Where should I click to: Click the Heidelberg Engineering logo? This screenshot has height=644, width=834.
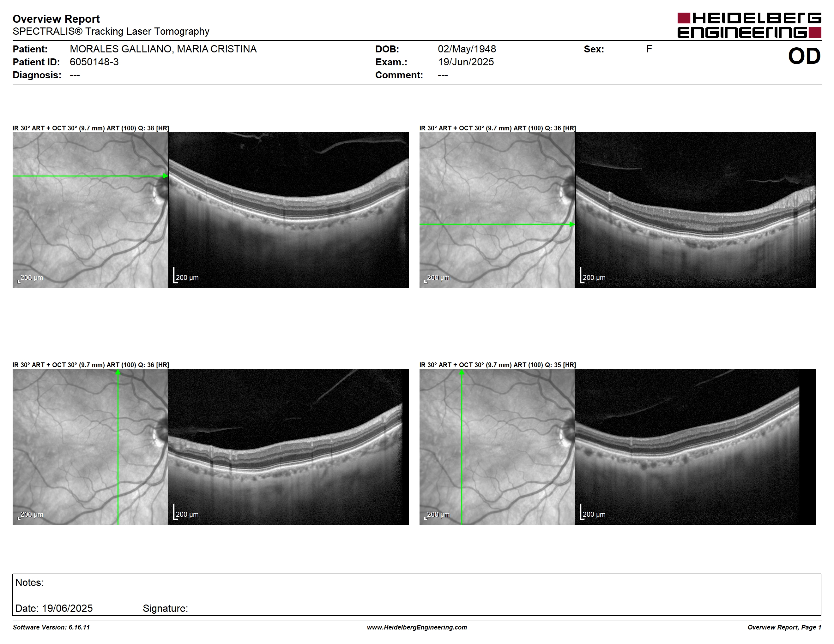click(x=749, y=25)
